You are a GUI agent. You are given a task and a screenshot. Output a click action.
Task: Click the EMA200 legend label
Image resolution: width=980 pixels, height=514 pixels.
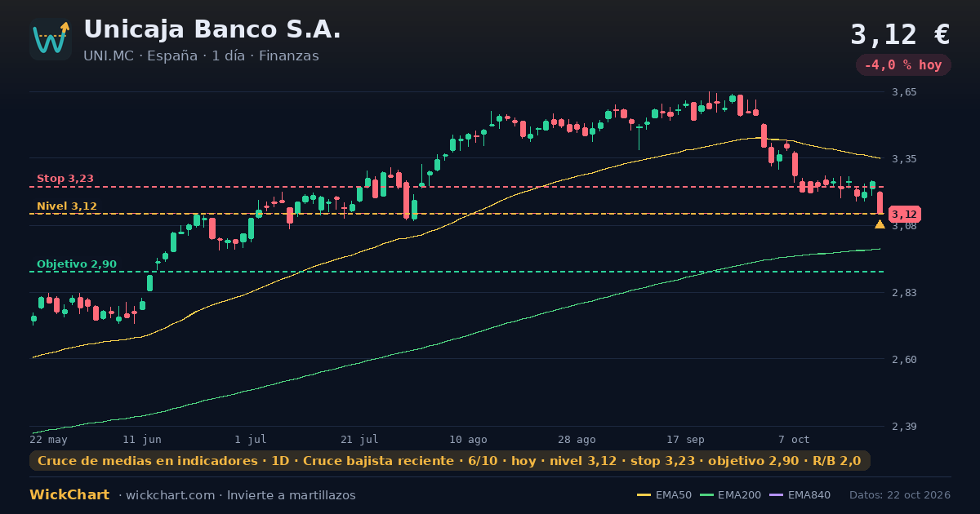click(739, 495)
